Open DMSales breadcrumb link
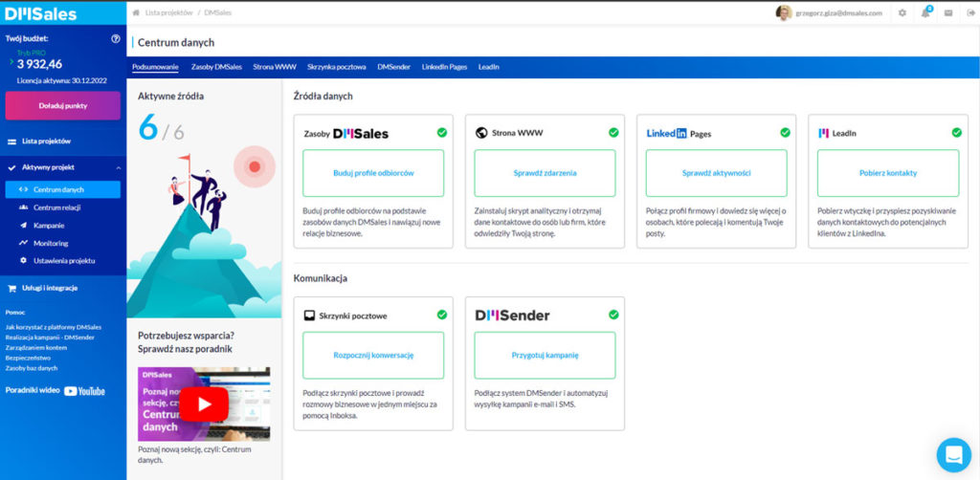This screenshot has width=980, height=480. 218,12
